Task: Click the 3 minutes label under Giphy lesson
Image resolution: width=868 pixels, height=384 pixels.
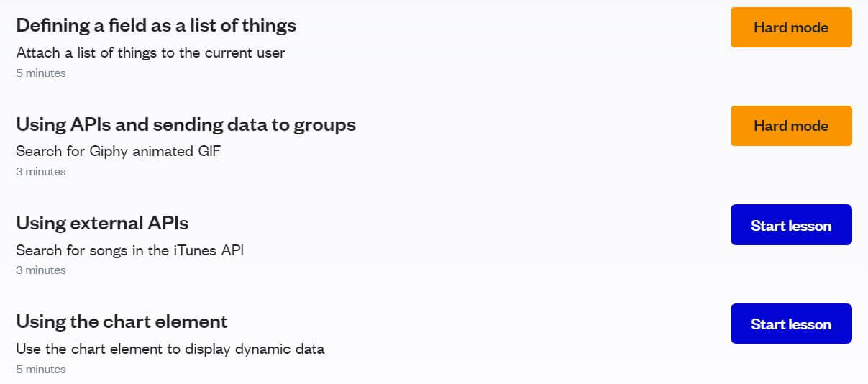Action: coord(41,171)
